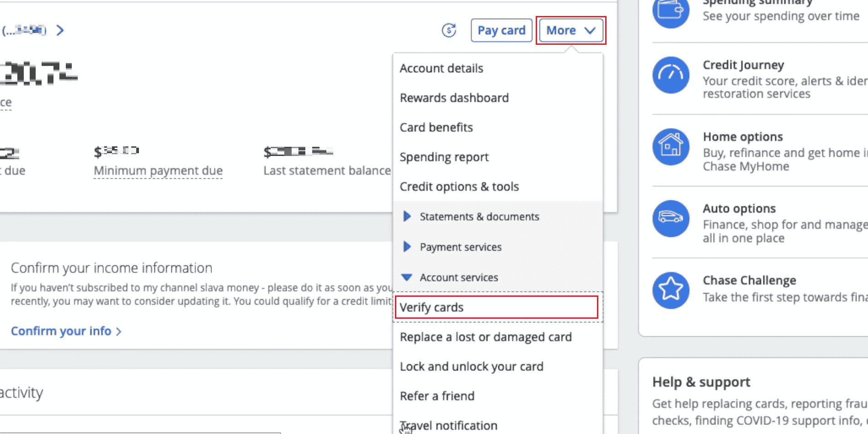Open Credit Journey link title

tap(743, 65)
